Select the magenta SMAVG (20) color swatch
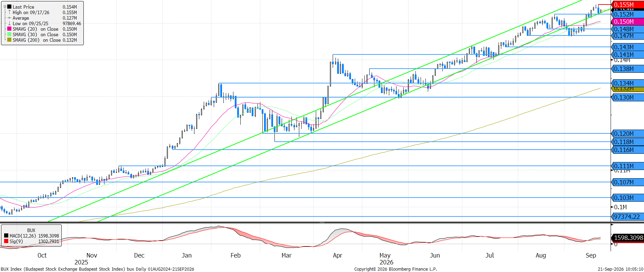 coord(9,29)
